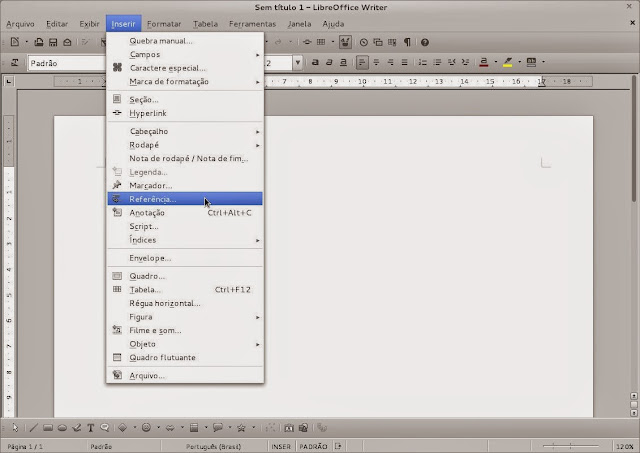Toggle the Show Draw Functions icon

[345, 42]
